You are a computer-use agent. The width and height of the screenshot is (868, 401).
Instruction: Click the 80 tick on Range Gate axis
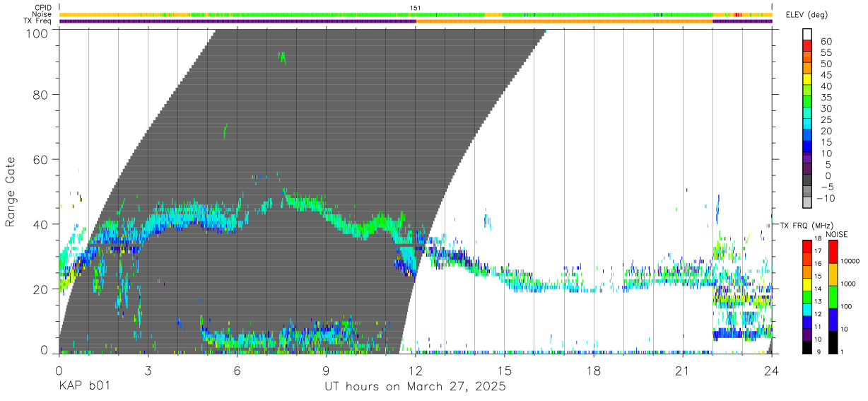tap(41, 94)
